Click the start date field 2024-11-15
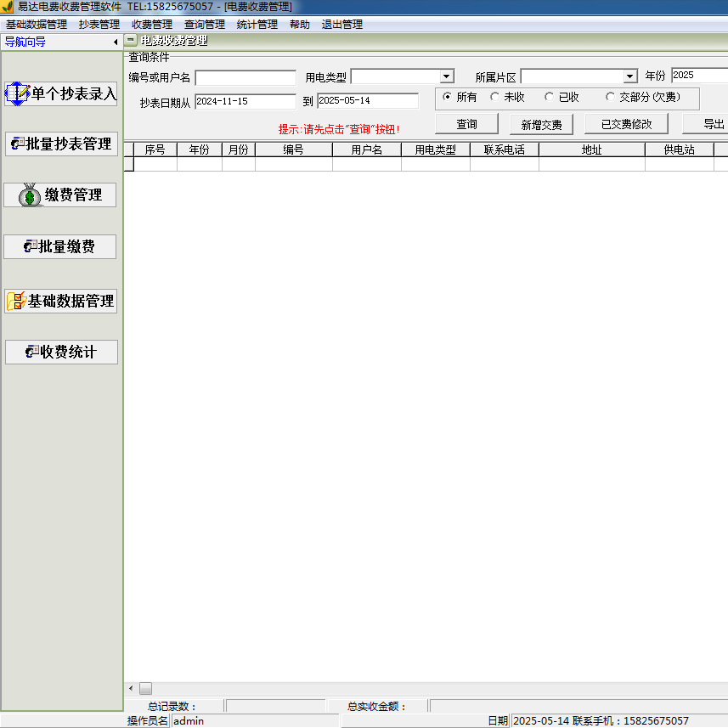Screen dimensions: 728x728 pyautogui.click(x=245, y=101)
